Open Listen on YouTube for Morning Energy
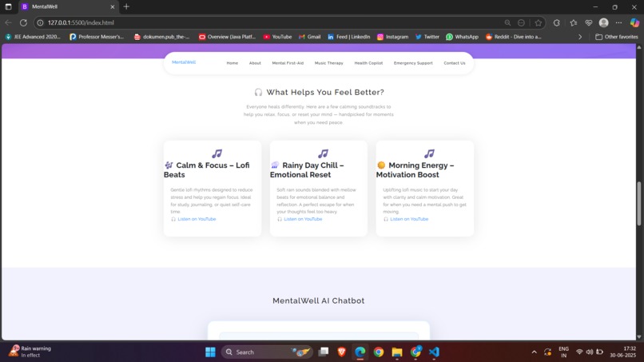 408,219
